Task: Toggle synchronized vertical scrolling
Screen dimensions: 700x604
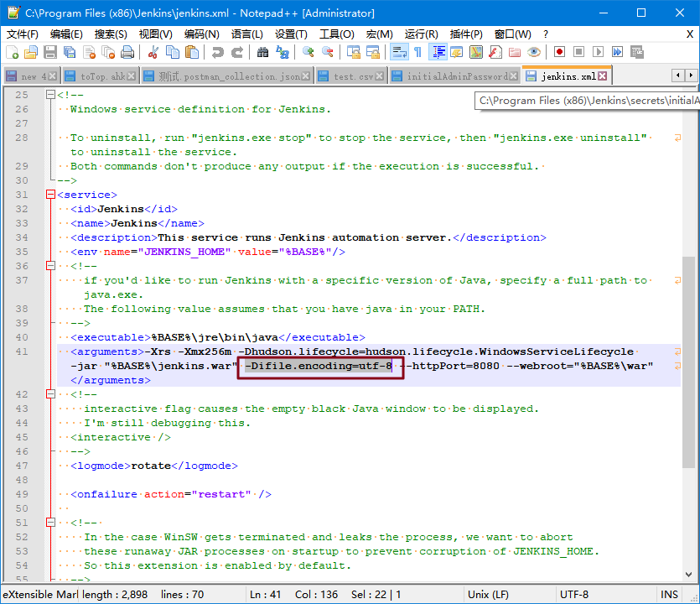Action: (353, 52)
